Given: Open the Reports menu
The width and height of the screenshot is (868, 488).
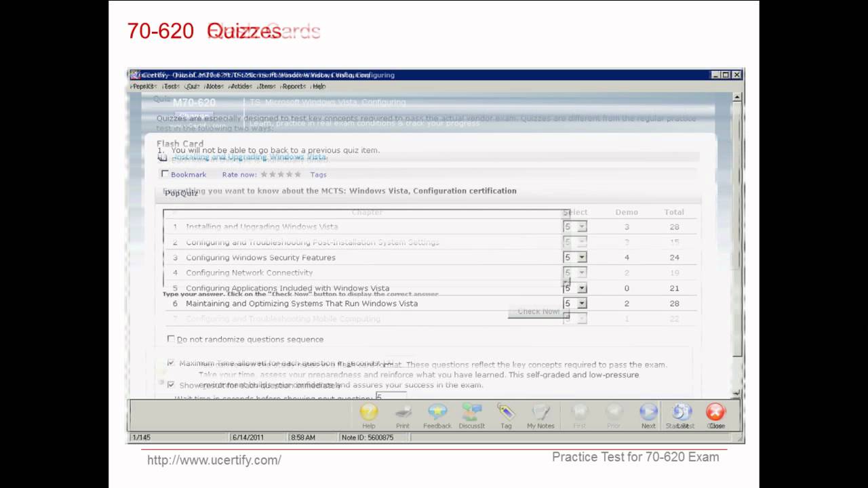Looking at the screenshot, I should click(x=294, y=87).
